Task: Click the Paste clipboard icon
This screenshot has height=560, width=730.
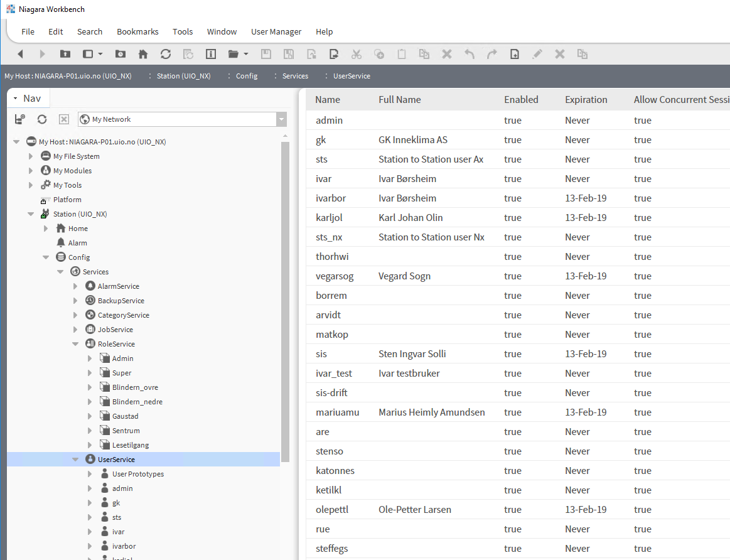Action: tap(401, 54)
